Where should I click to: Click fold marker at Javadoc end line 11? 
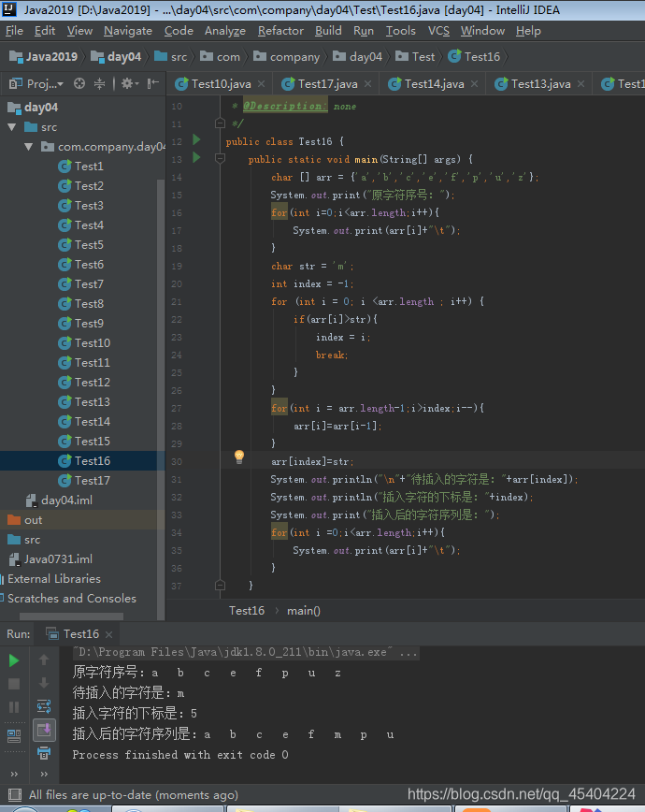[x=220, y=123]
